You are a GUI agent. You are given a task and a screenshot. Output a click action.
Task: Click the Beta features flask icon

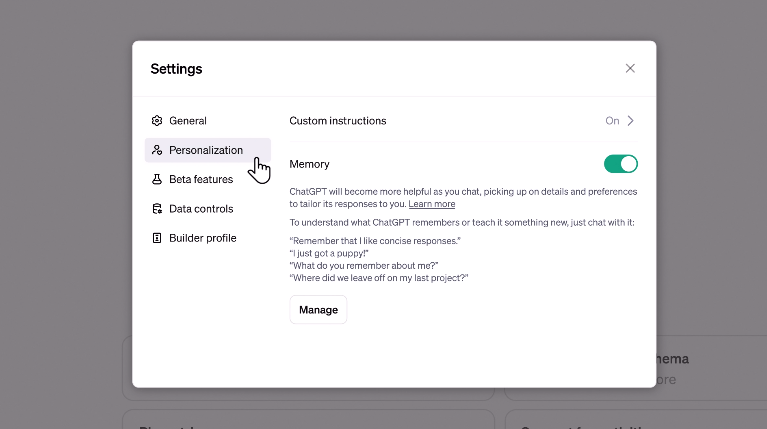[x=157, y=180]
